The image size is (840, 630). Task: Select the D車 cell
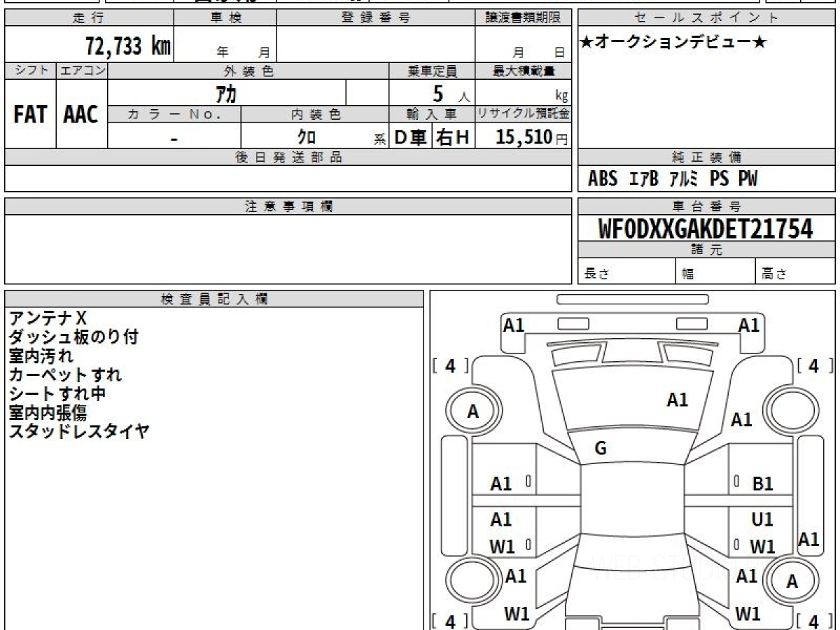click(410, 137)
